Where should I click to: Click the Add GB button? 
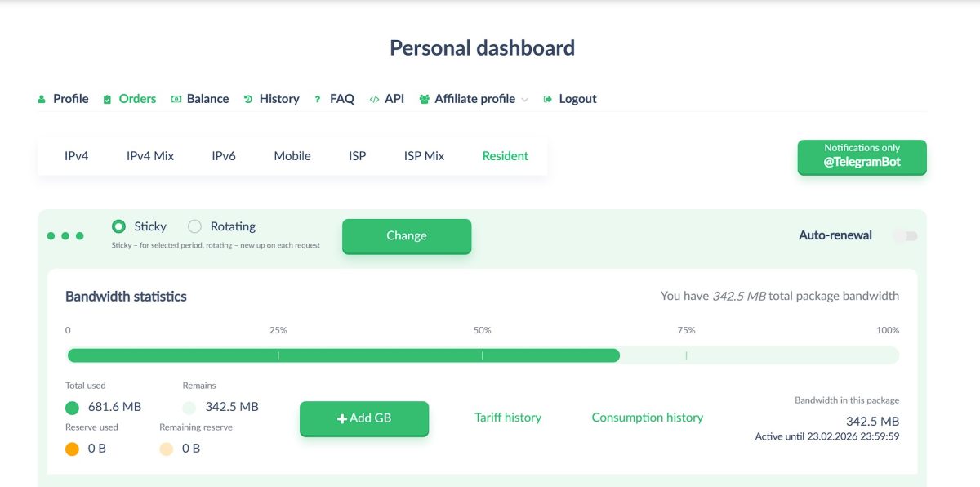pos(364,418)
